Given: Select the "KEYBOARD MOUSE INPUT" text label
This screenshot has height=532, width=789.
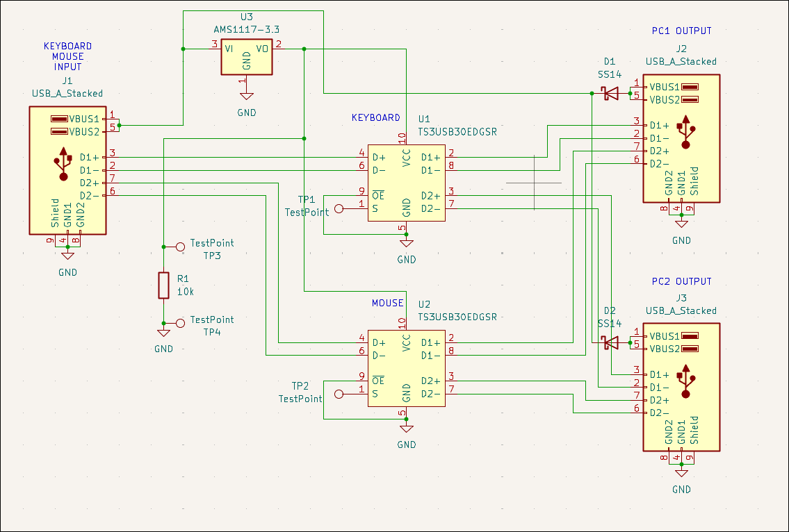Looking at the screenshot, I should click(x=67, y=57).
